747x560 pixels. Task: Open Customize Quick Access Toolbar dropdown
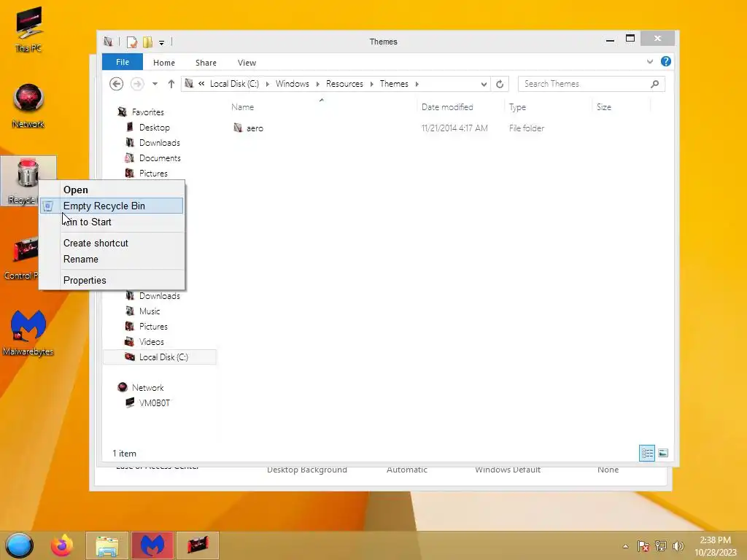click(161, 43)
